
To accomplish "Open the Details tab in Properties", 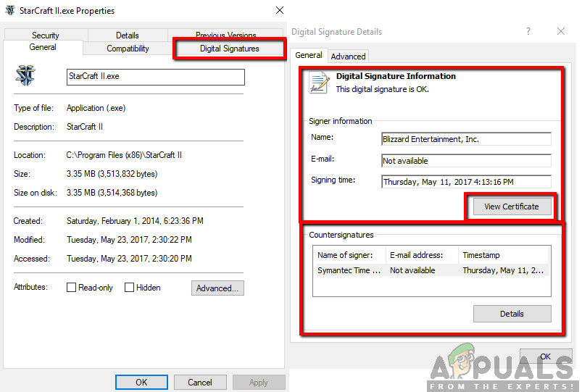I will [128, 35].
